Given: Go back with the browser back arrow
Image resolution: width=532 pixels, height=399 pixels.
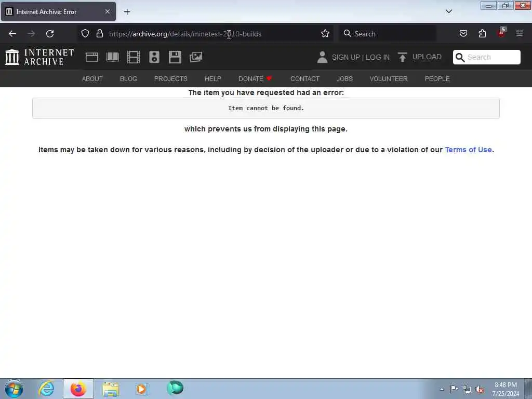Looking at the screenshot, I should (12, 34).
